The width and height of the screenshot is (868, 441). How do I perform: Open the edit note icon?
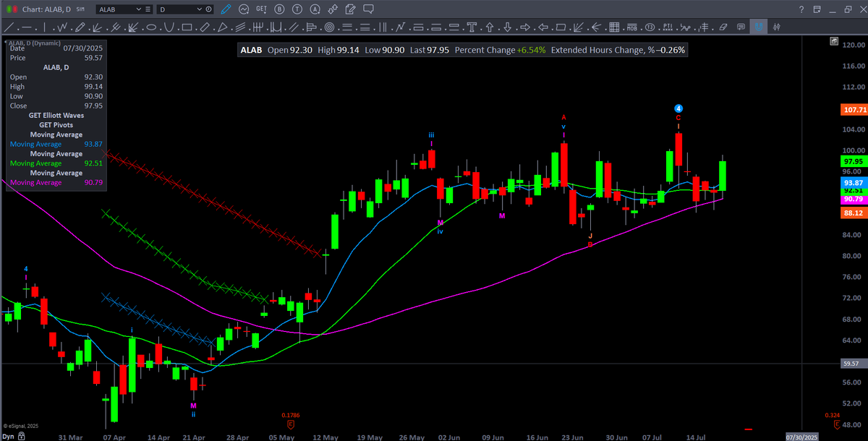tap(350, 9)
